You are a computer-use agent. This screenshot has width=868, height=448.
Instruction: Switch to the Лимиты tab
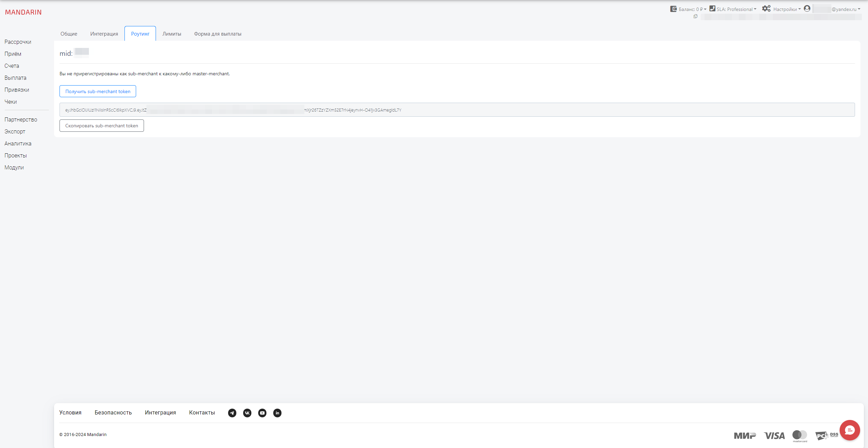point(172,34)
